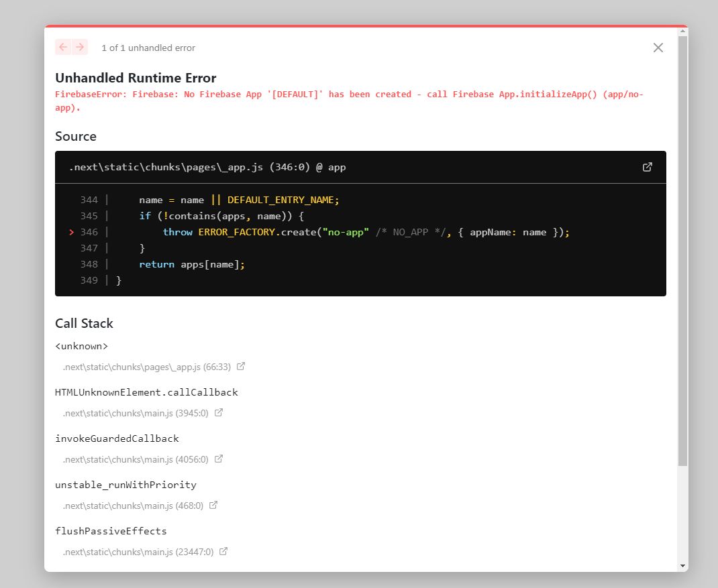This screenshot has height=588, width=718.
Task: Click the main.js (4056:0) file path
Action: tap(136, 459)
